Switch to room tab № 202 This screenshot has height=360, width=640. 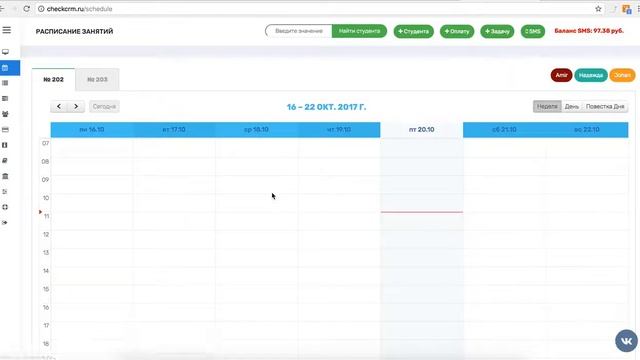click(x=53, y=80)
